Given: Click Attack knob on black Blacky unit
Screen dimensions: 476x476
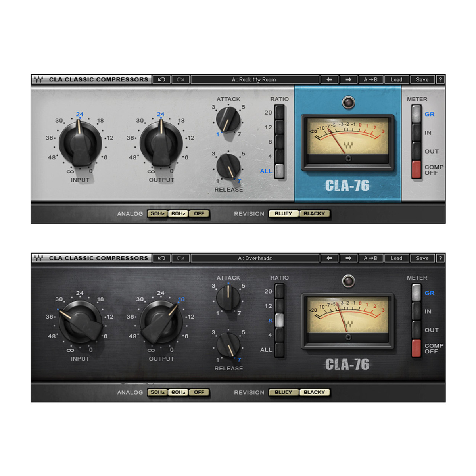Looking at the screenshot, I should click(228, 298).
